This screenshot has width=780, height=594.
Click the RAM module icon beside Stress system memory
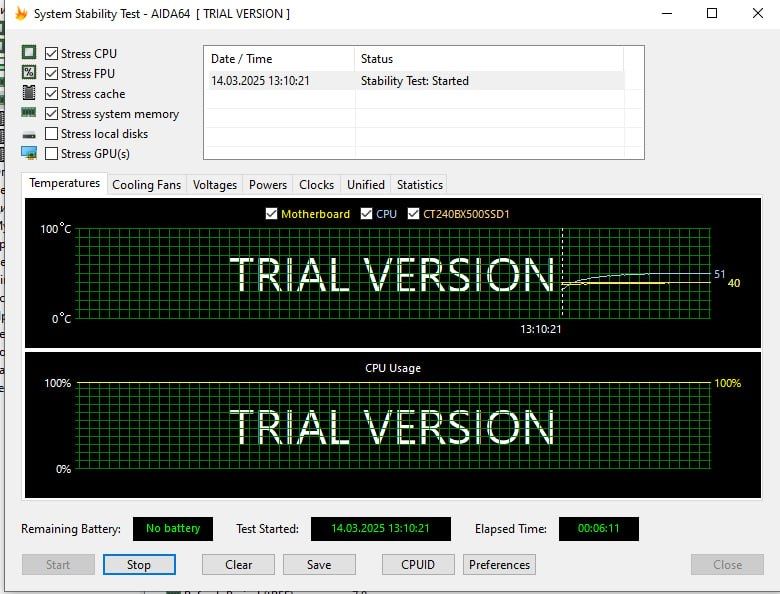tap(29, 113)
